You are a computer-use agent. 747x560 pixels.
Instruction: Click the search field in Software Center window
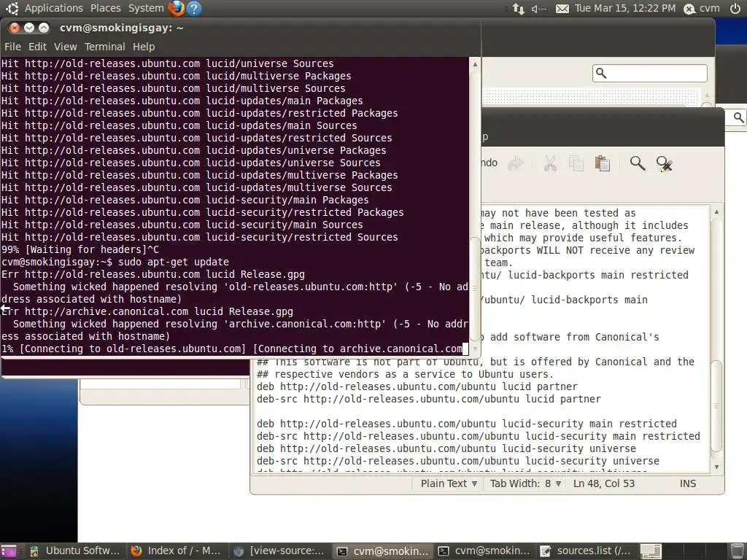point(650,74)
